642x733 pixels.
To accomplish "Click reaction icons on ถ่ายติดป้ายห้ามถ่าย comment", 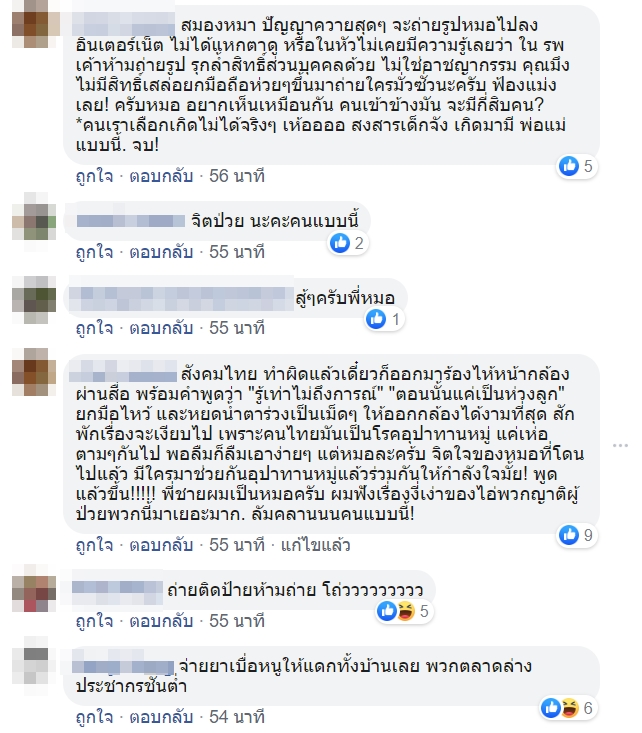I will [396, 611].
